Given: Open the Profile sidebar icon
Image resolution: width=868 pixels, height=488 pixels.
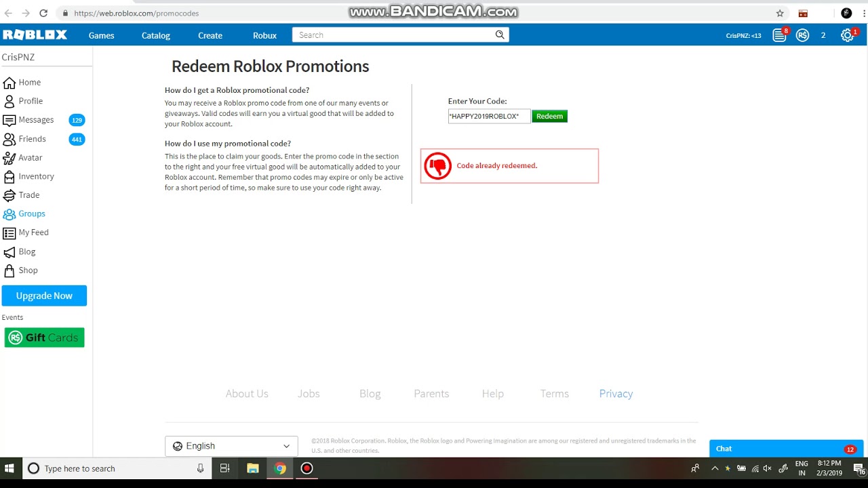Looking at the screenshot, I should coord(9,102).
